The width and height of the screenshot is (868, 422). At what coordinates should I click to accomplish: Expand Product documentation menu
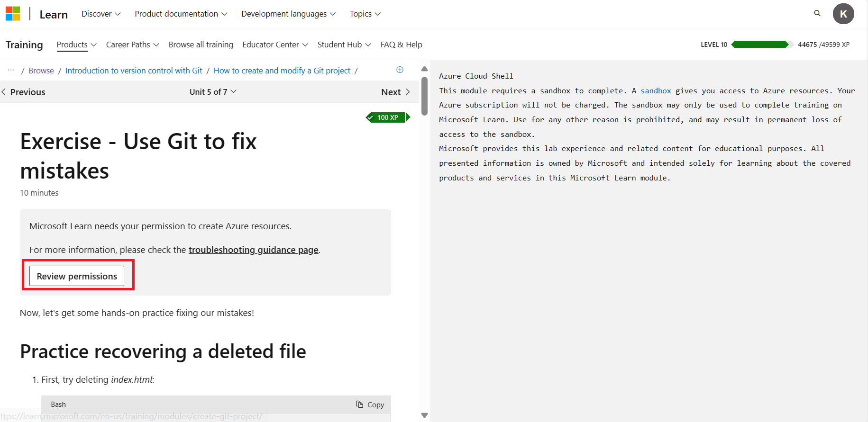(x=181, y=14)
